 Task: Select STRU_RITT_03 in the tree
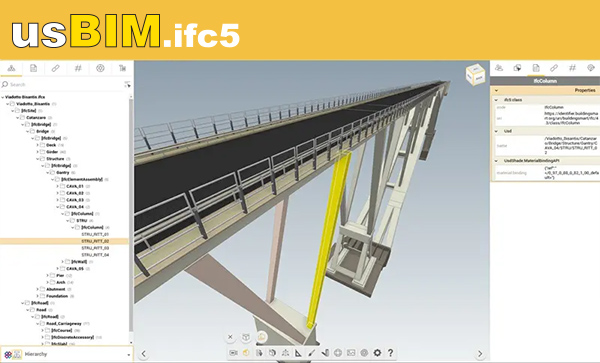pos(95,248)
